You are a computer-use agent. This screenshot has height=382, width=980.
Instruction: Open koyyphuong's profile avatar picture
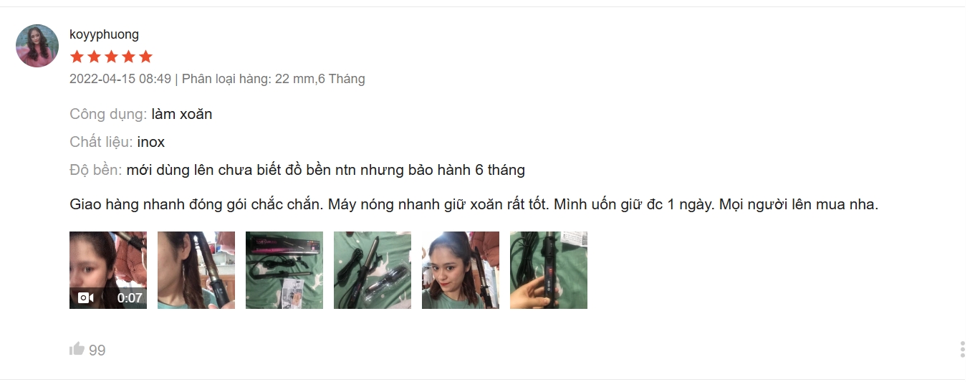coord(37,46)
